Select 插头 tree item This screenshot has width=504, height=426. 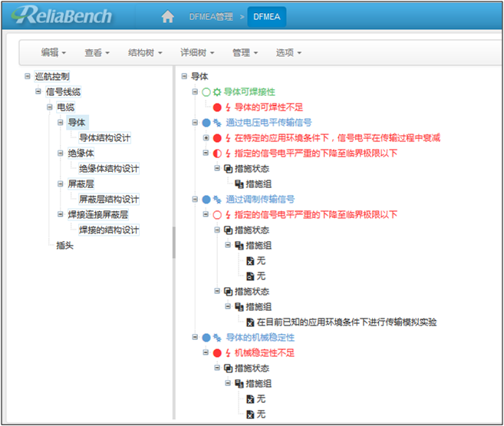pyautogui.click(x=65, y=246)
